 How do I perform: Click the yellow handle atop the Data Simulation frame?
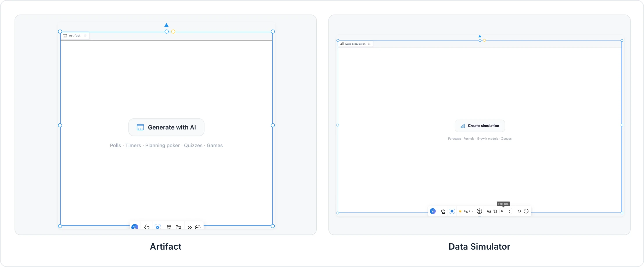[484, 41]
